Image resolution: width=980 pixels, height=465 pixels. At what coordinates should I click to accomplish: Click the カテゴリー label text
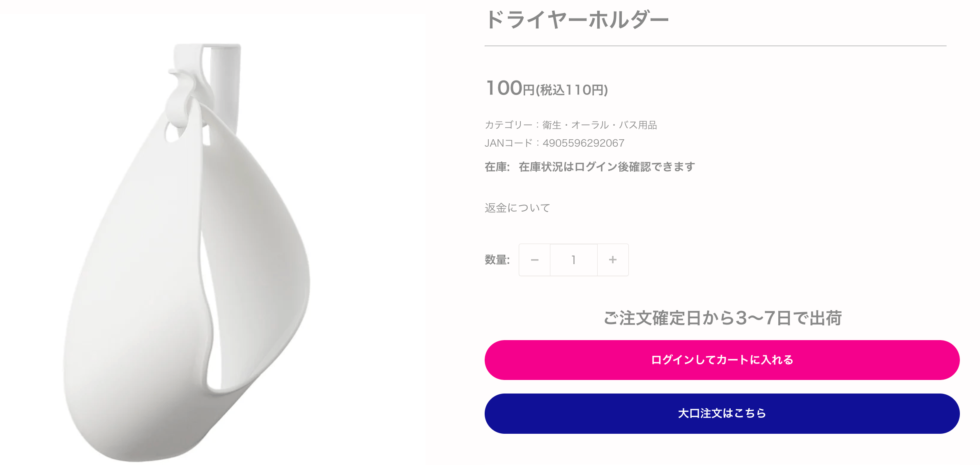(508, 125)
